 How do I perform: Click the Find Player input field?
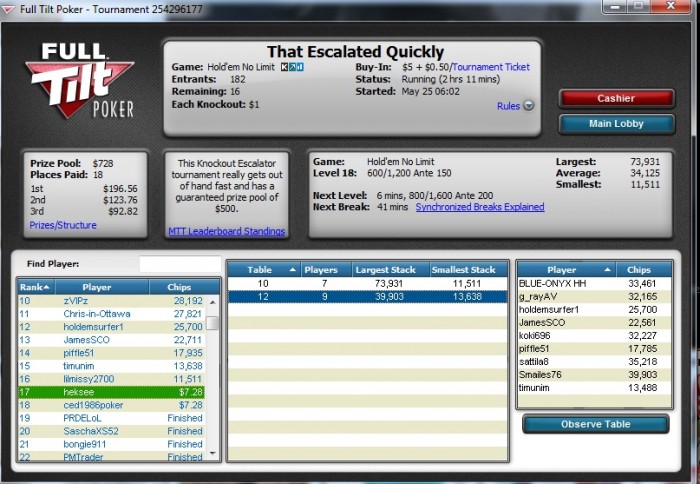180,264
